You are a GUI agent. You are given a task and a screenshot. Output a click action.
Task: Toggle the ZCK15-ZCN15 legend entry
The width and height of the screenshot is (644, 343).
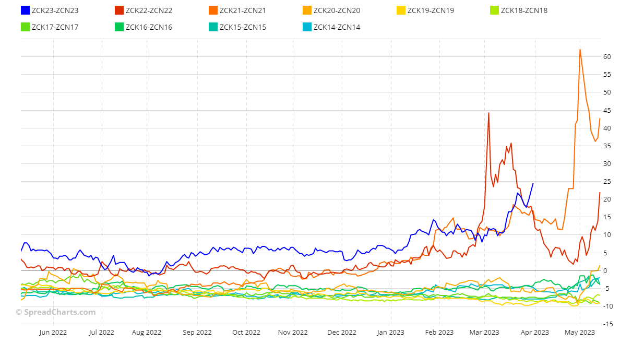click(243, 27)
